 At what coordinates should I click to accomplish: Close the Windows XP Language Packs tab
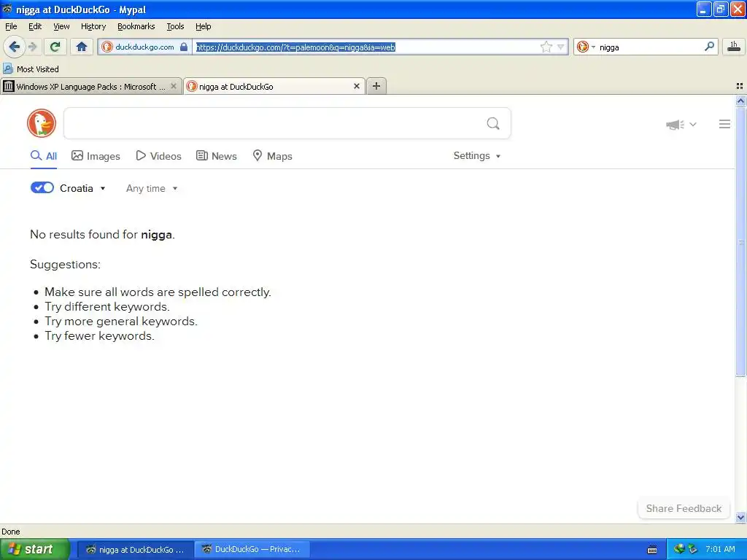click(x=174, y=86)
